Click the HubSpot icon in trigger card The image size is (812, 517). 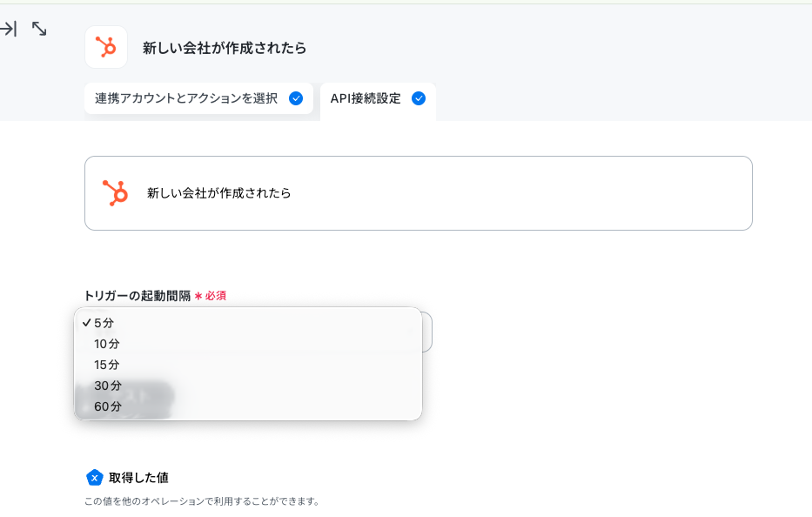(x=115, y=192)
